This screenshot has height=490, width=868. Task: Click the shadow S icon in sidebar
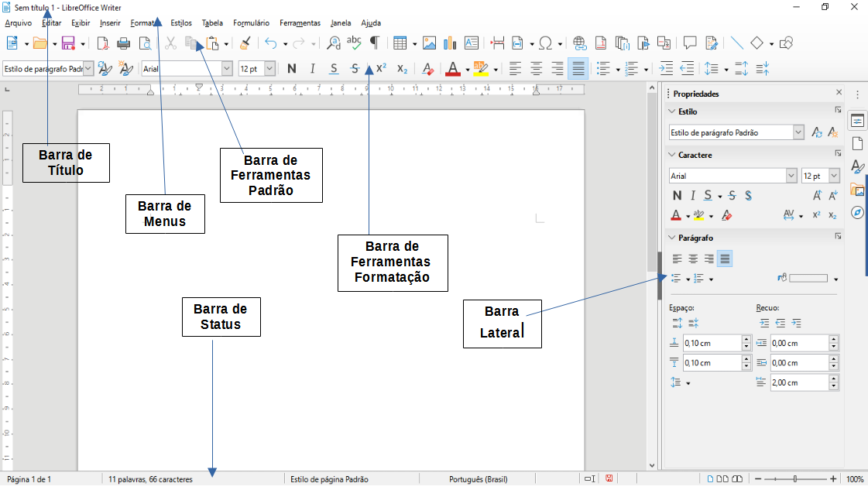[749, 195]
